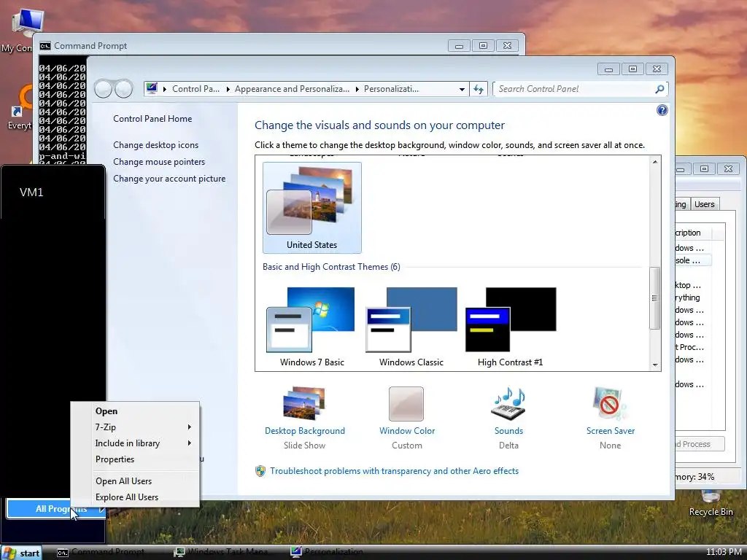This screenshot has width=747, height=560.
Task: Open Change mouse pointers link
Action: coord(159,162)
